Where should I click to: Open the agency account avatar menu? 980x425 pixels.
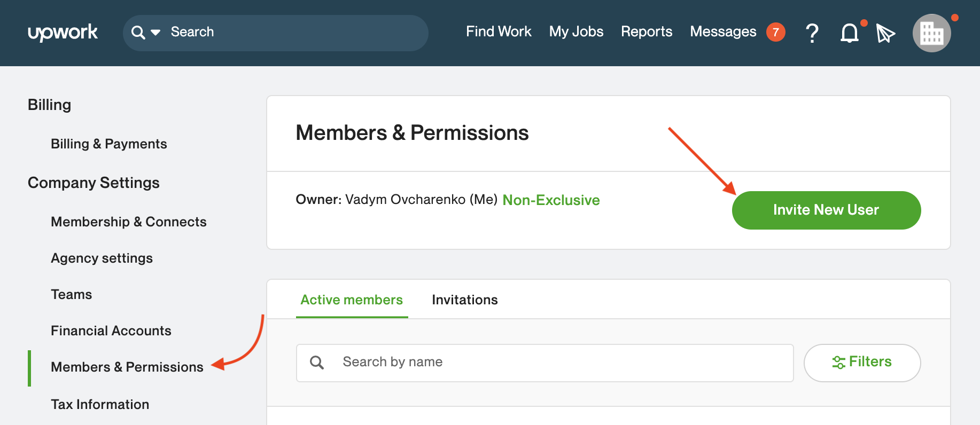[x=931, y=33]
